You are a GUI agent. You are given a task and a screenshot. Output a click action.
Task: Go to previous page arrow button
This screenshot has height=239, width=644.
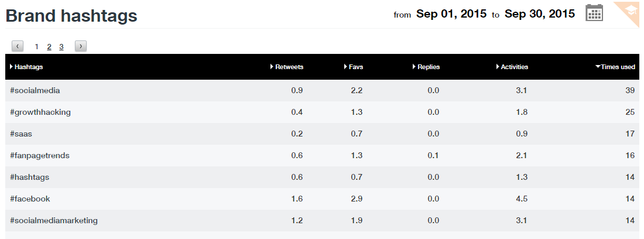[x=18, y=46]
